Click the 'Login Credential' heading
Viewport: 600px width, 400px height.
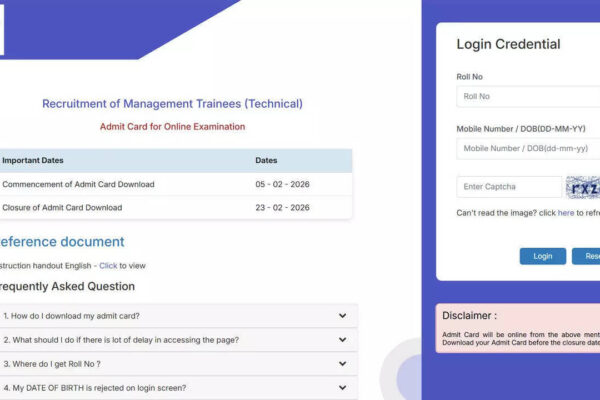508,44
